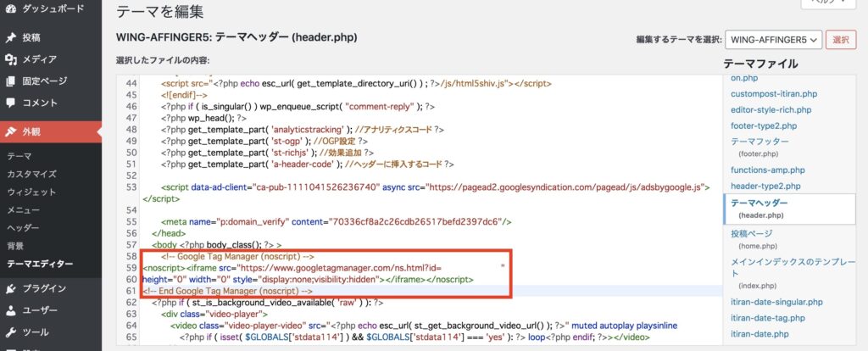Viewport: 868px width, 351px height.
Task: Click the 'st-ogp' template part line
Action: coord(264,142)
